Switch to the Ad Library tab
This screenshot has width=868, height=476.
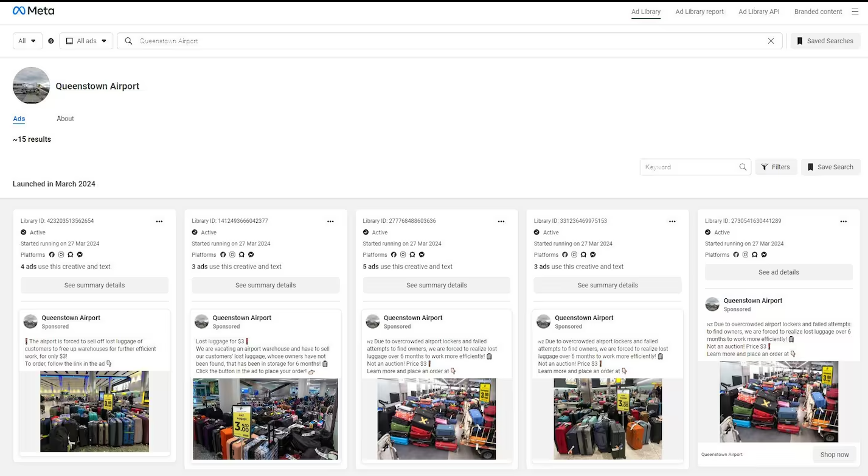pos(646,12)
